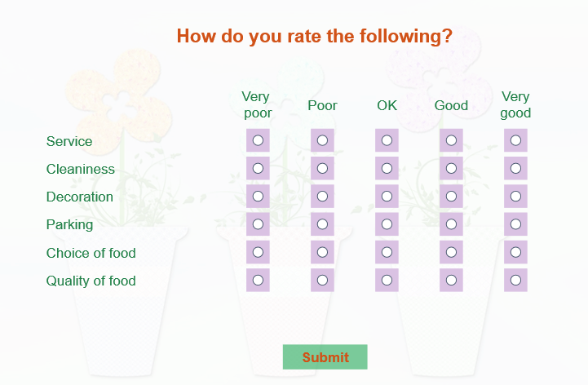The height and width of the screenshot is (385, 588).
Task: Choose OK for Quality of food
Action: 387,280
